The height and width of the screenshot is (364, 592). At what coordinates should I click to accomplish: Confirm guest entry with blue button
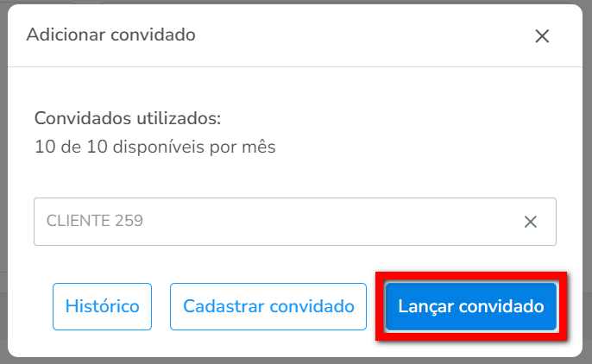(471, 306)
